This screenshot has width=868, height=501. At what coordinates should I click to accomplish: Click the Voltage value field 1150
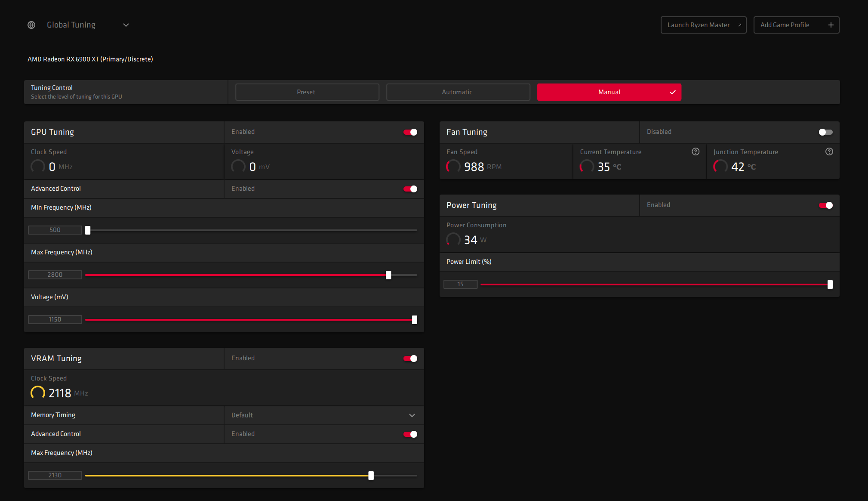click(x=55, y=320)
